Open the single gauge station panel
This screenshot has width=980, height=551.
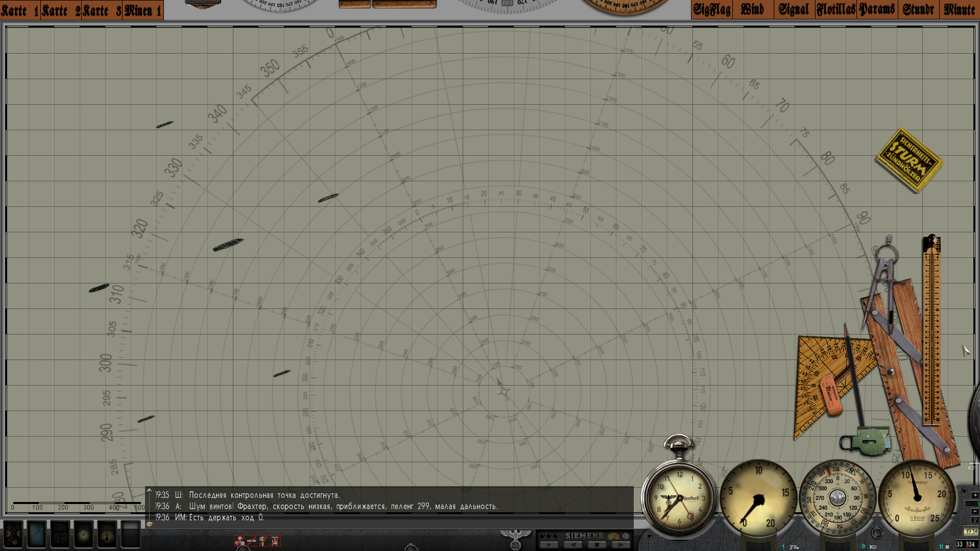(84, 534)
